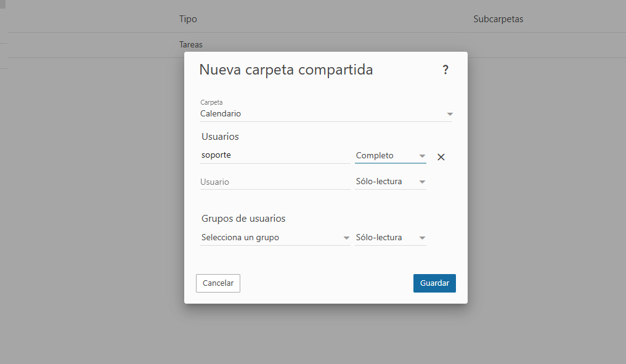The height and width of the screenshot is (364, 626).
Task: Click the soporte user field
Action: click(x=275, y=155)
